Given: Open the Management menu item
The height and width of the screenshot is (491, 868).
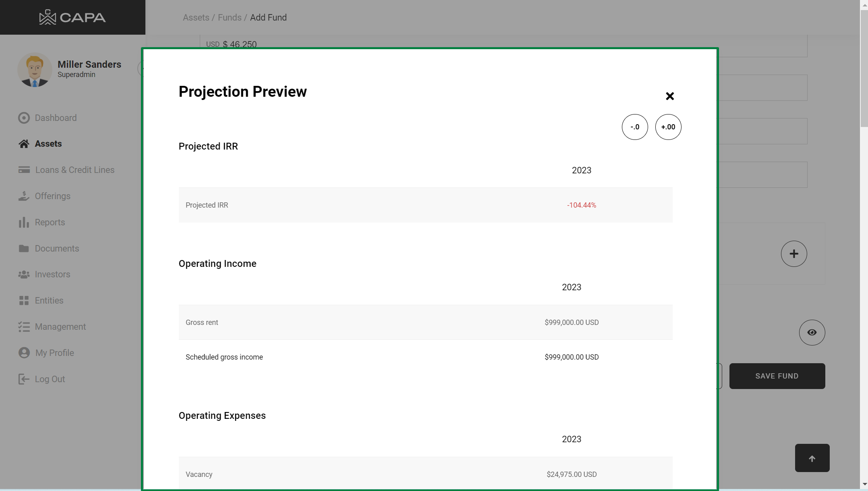Looking at the screenshot, I should coord(60,327).
